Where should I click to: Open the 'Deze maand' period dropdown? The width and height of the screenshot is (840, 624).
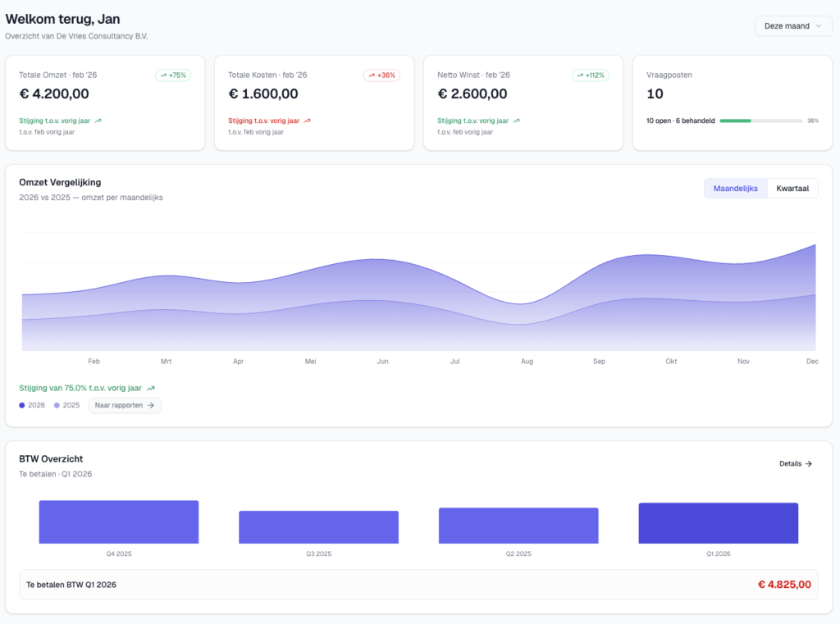(x=793, y=26)
